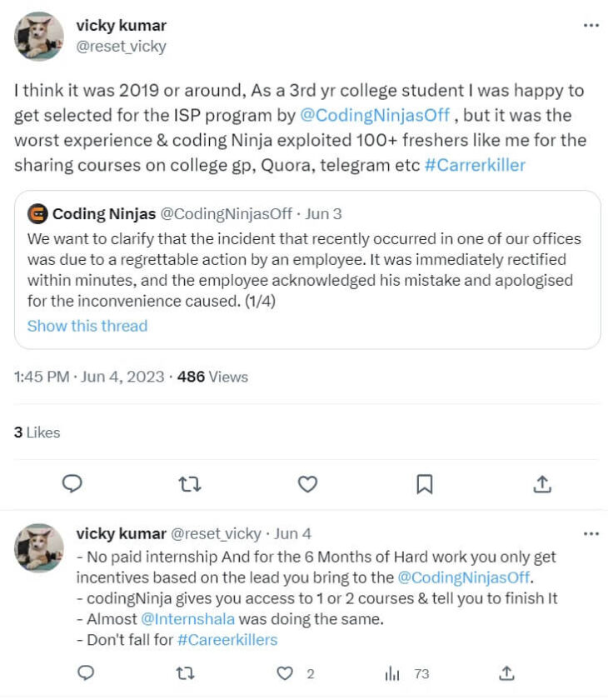
Task: Expand the thread via Show this thread
Action: pyautogui.click(x=87, y=326)
